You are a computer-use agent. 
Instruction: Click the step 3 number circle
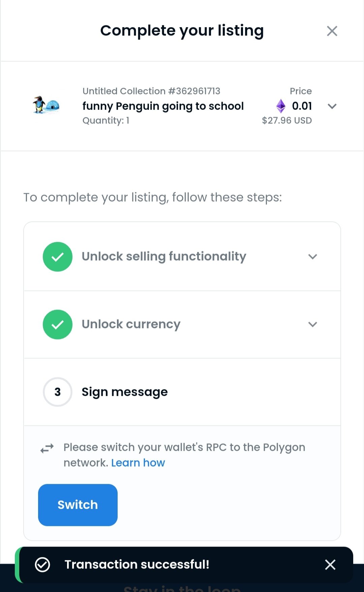pos(58,392)
